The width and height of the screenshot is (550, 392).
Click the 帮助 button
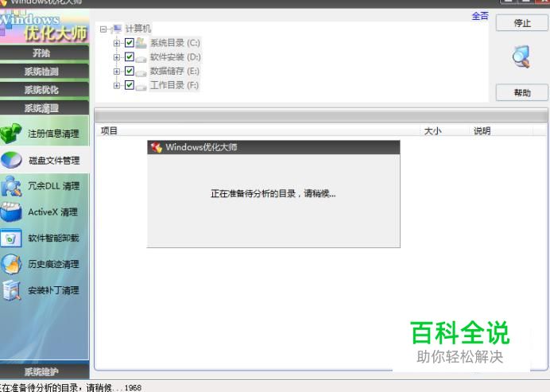coord(522,93)
